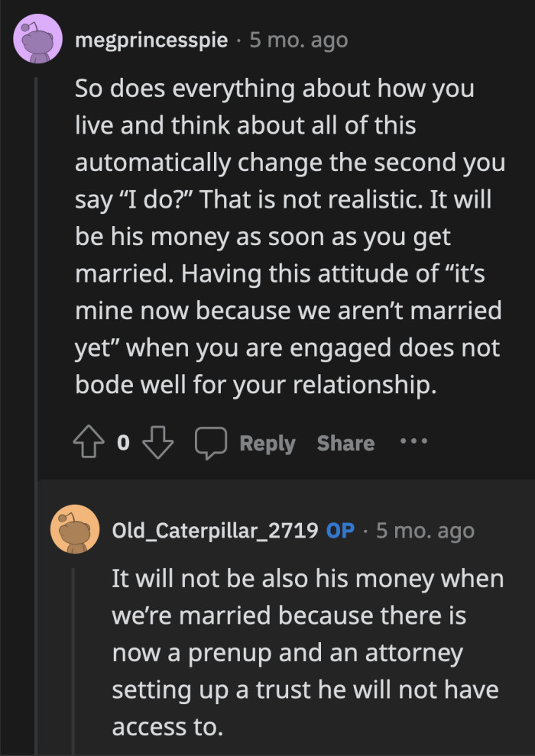Click the vote count showing 0
Viewport: 535px width, 756px height.
tap(124, 441)
